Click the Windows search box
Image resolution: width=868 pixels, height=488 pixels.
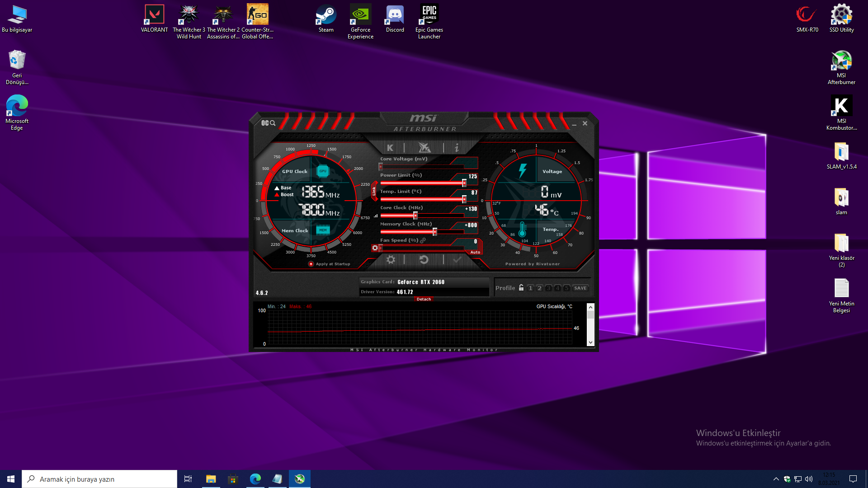pyautogui.click(x=99, y=479)
